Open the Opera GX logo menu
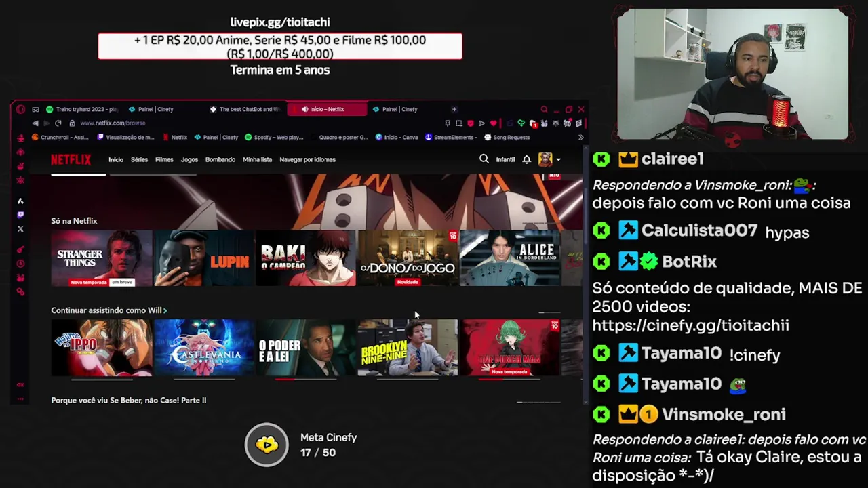The image size is (868, 488). [20, 109]
